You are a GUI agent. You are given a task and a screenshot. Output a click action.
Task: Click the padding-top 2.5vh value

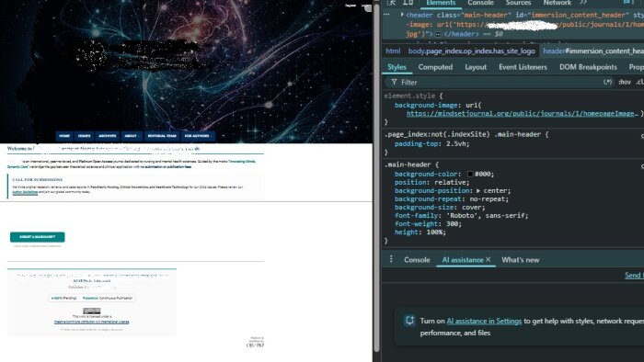455,144
